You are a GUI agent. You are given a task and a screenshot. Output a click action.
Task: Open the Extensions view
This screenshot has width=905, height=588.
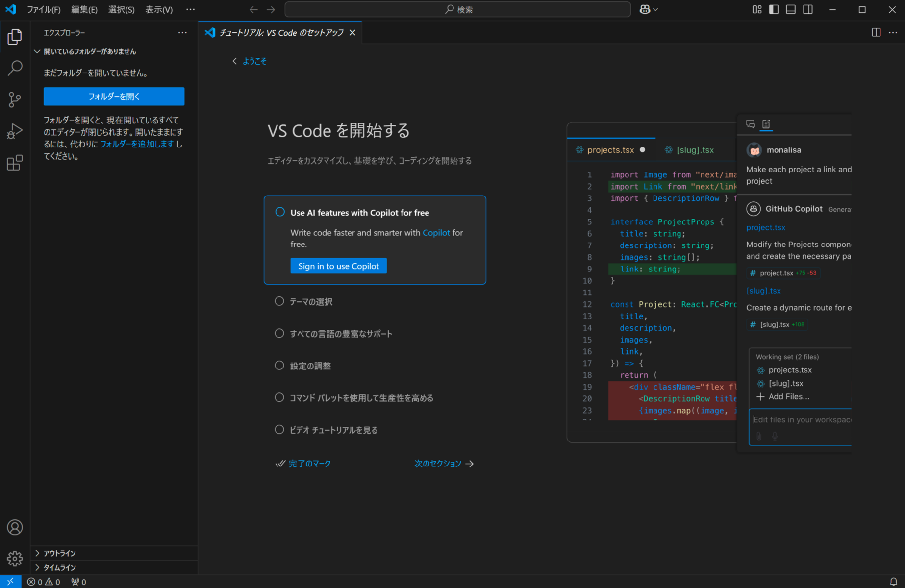point(15,163)
